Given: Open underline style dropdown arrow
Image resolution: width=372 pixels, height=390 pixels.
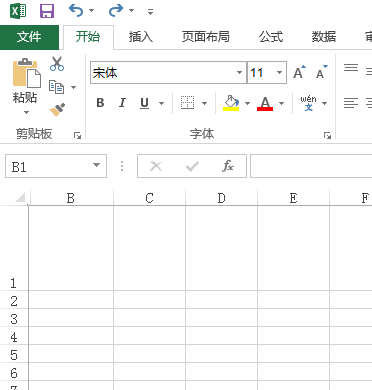Looking at the screenshot, I should 161,103.
